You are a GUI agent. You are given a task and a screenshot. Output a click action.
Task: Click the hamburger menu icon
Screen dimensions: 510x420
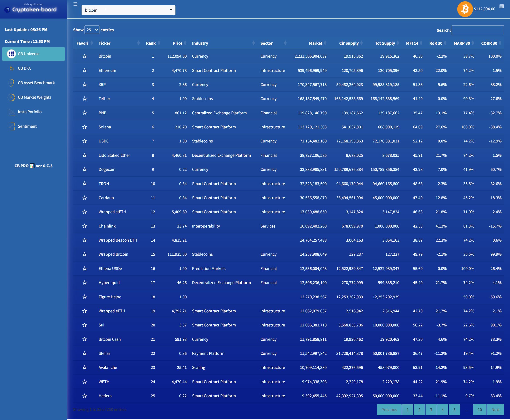coord(75,4)
